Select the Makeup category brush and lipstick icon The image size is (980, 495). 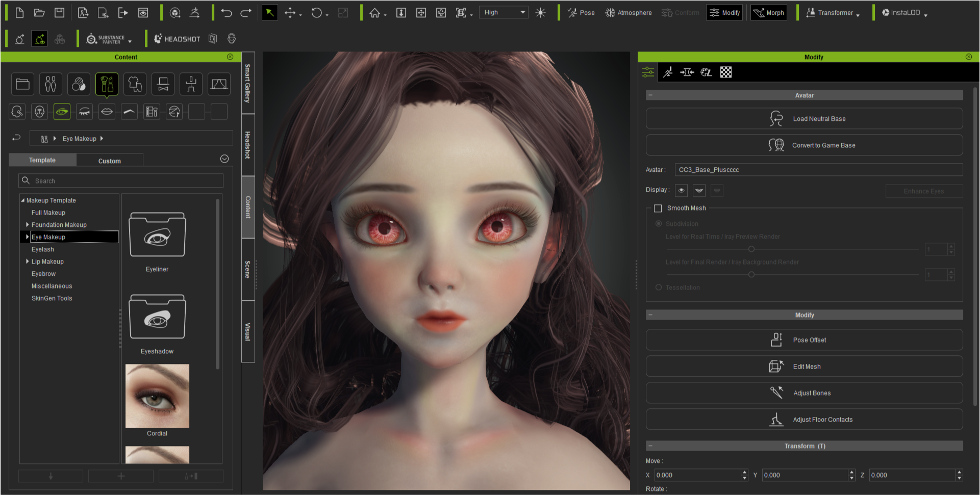pos(107,84)
